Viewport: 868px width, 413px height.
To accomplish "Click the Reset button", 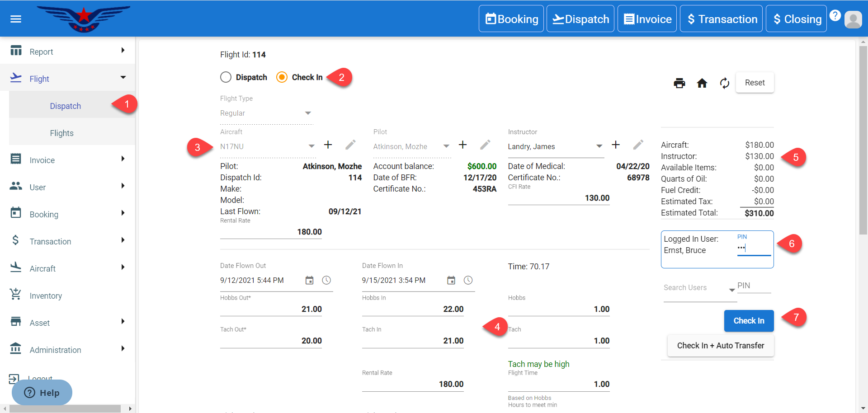I will click(x=755, y=83).
